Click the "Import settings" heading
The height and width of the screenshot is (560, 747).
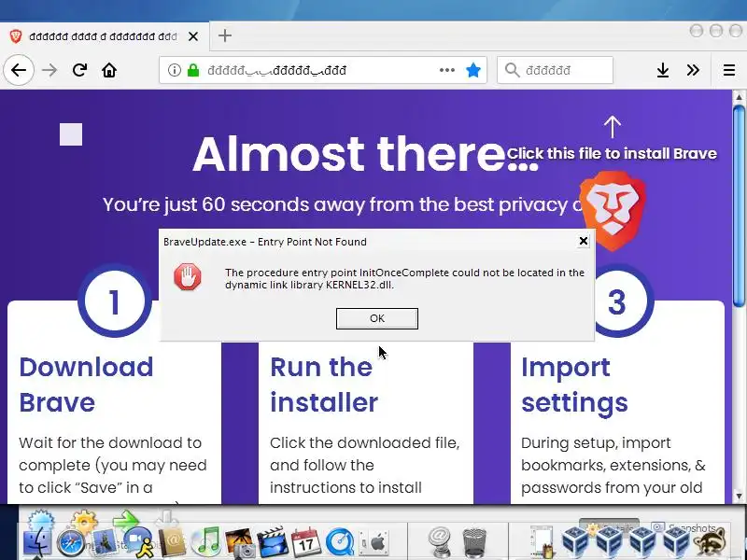click(574, 385)
